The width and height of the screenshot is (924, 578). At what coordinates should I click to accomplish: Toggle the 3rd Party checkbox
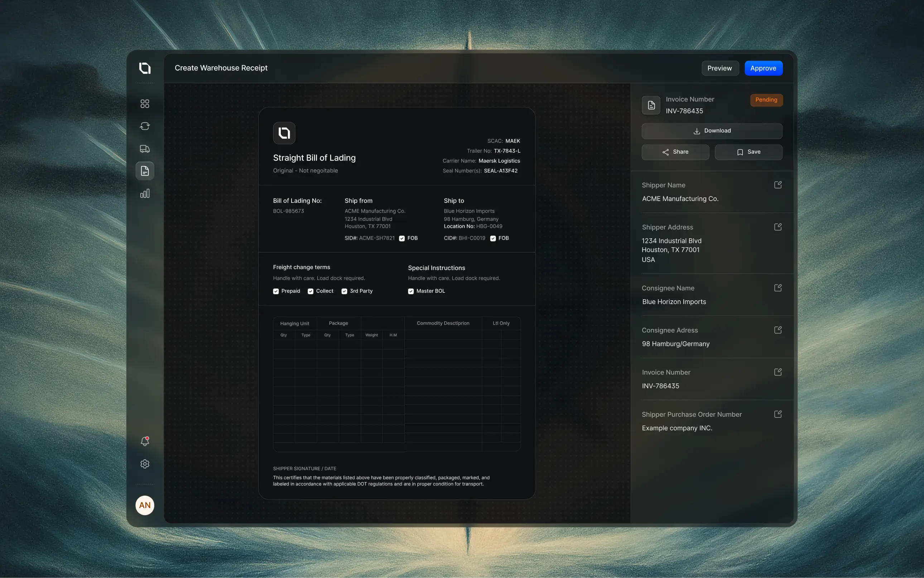[x=345, y=291]
